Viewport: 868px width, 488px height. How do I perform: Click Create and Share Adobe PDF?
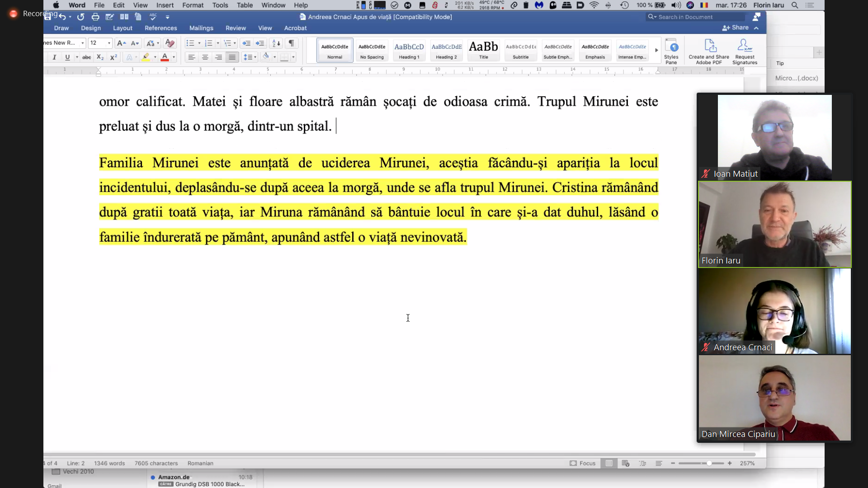(x=708, y=51)
